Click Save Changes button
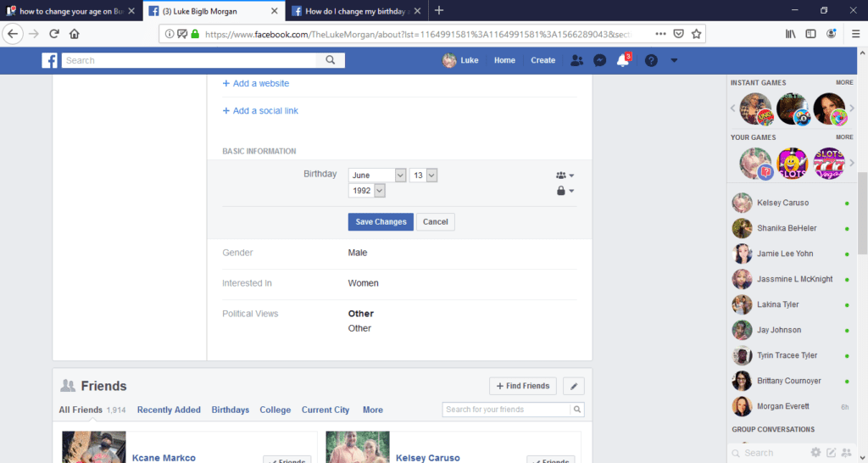The height and width of the screenshot is (463, 868). pos(381,221)
